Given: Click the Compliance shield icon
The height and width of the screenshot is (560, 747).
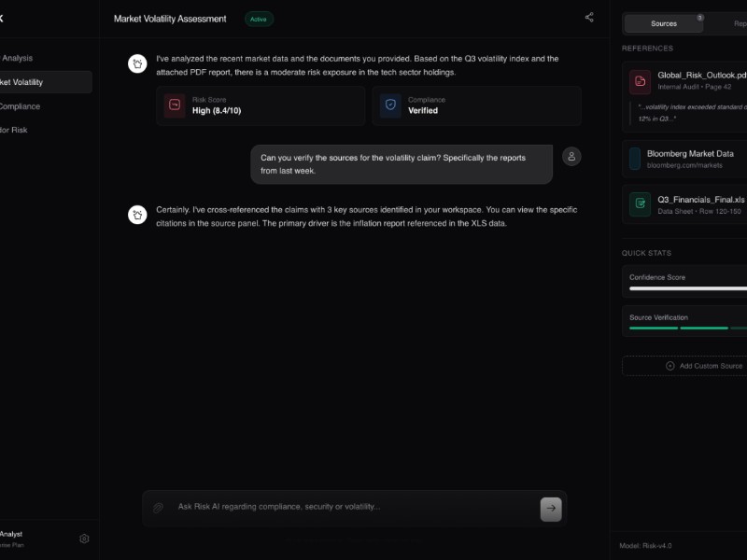Looking at the screenshot, I should pos(390,105).
